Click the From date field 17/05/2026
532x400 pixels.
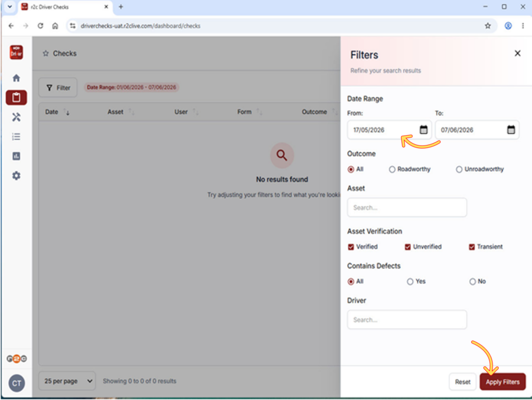tap(389, 130)
